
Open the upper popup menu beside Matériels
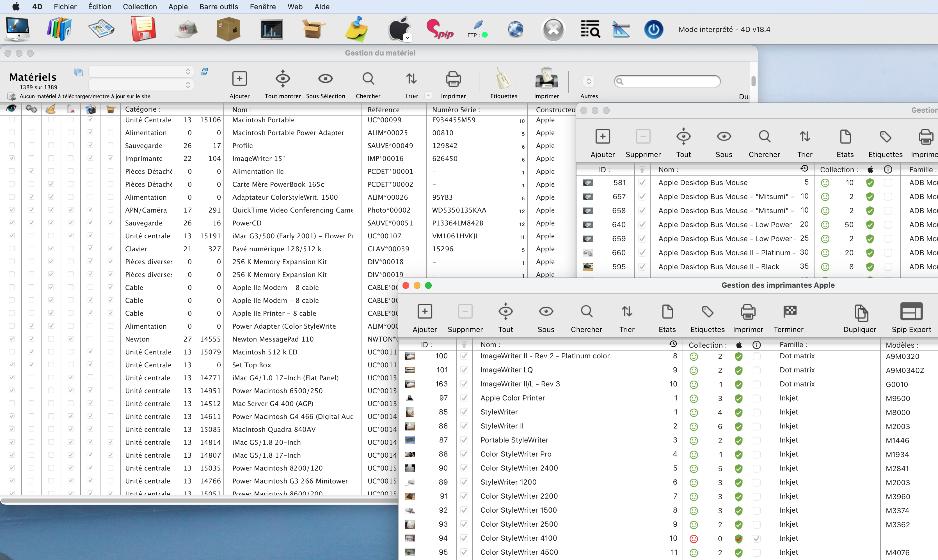pos(141,71)
